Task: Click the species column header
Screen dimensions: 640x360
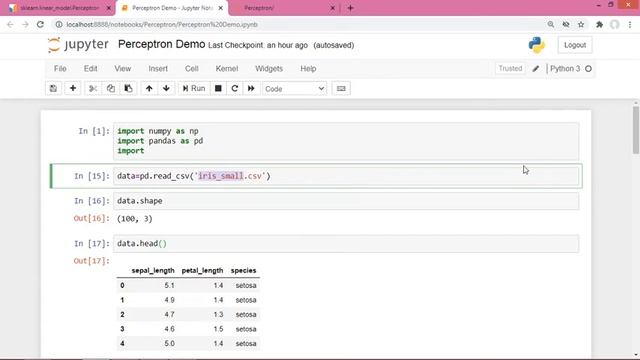Action: coord(243,270)
